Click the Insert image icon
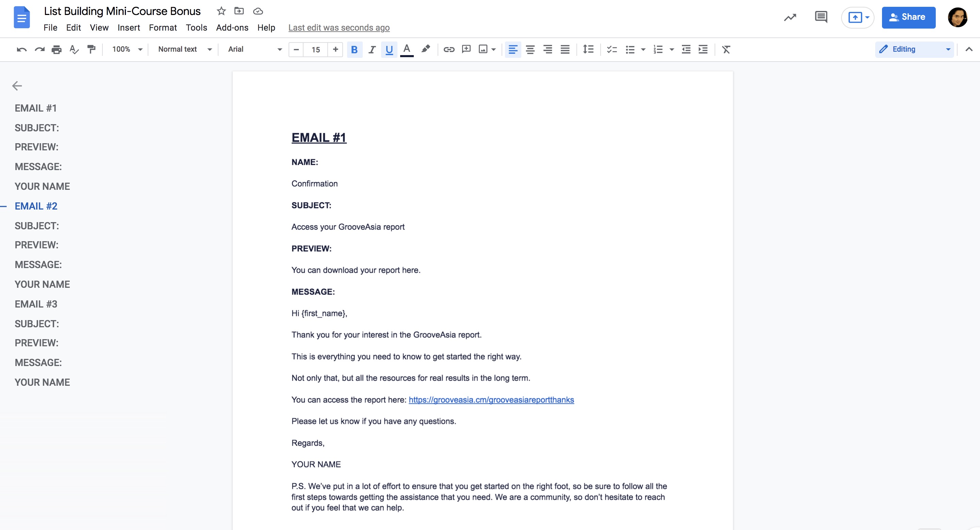Screen dimensions: 980x530 coord(483,49)
